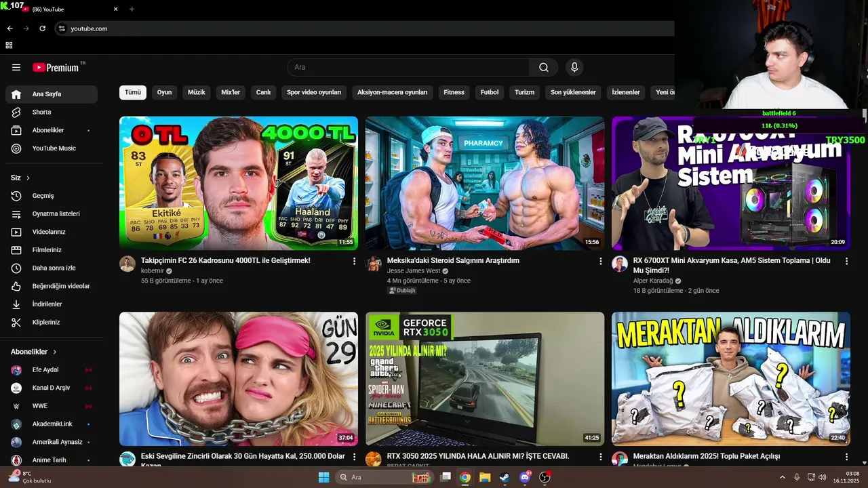Open the GeForce RTX 3050 thumbnail
The image size is (868, 488).
[485, 378]
